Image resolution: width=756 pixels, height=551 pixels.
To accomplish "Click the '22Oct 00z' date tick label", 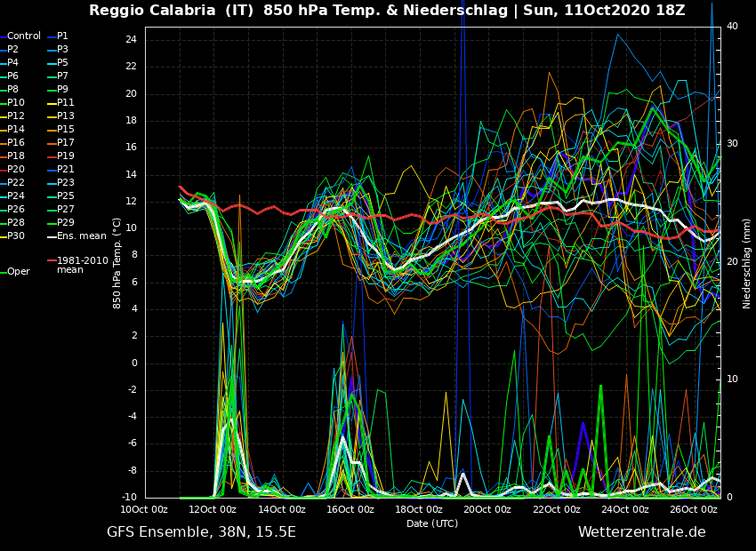I will pos(557,509).
